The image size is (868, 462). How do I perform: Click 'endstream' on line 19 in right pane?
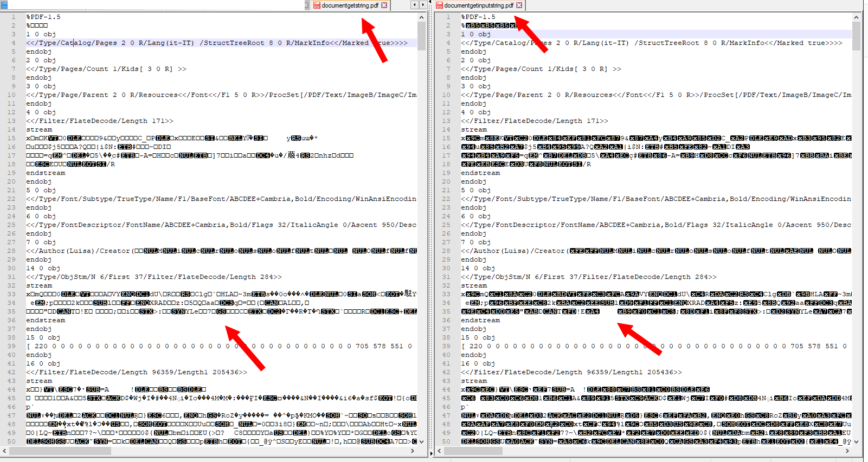(x=480, y=173)
